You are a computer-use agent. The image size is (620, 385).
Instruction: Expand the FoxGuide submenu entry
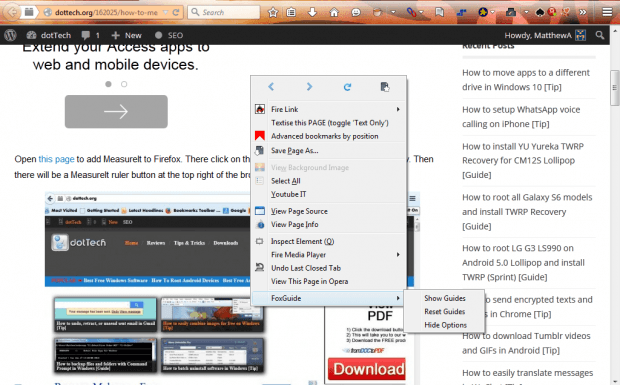point(329,298)
